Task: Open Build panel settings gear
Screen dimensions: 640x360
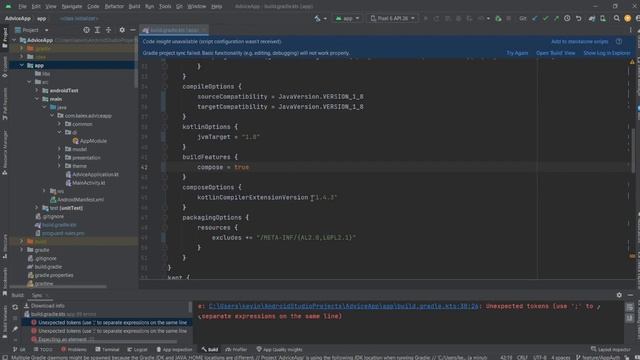Action: [x=619, y=295]
